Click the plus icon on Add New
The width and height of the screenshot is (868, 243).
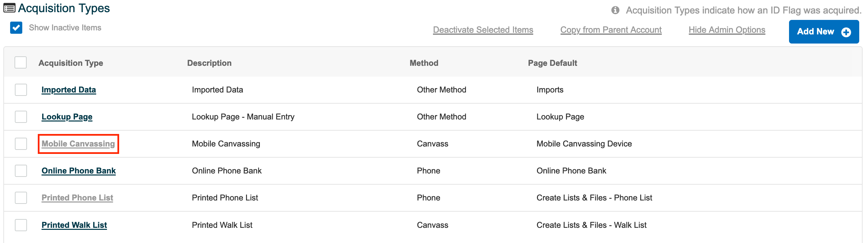tap(846, 32)
